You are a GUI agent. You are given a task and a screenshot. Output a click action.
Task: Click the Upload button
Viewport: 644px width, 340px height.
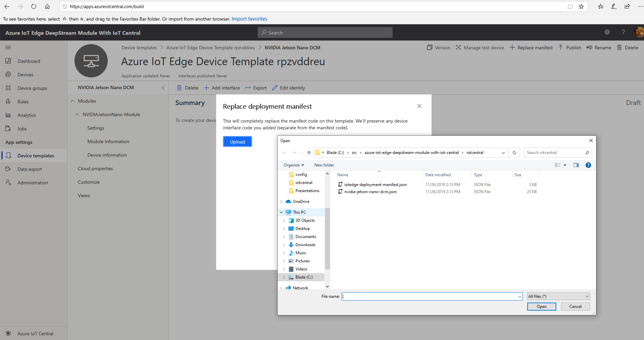237,141
